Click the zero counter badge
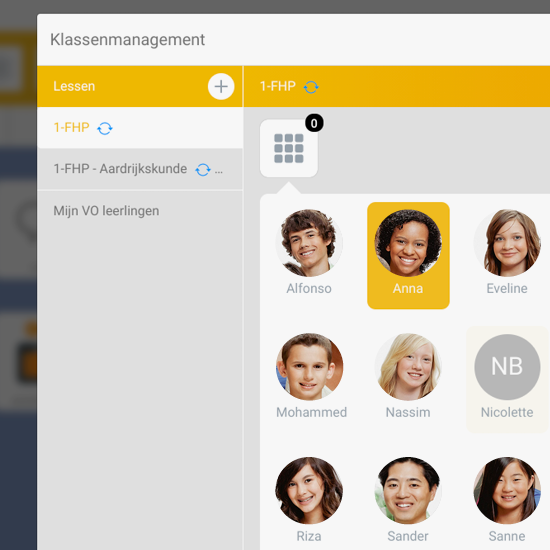 [x=314, y=123]
